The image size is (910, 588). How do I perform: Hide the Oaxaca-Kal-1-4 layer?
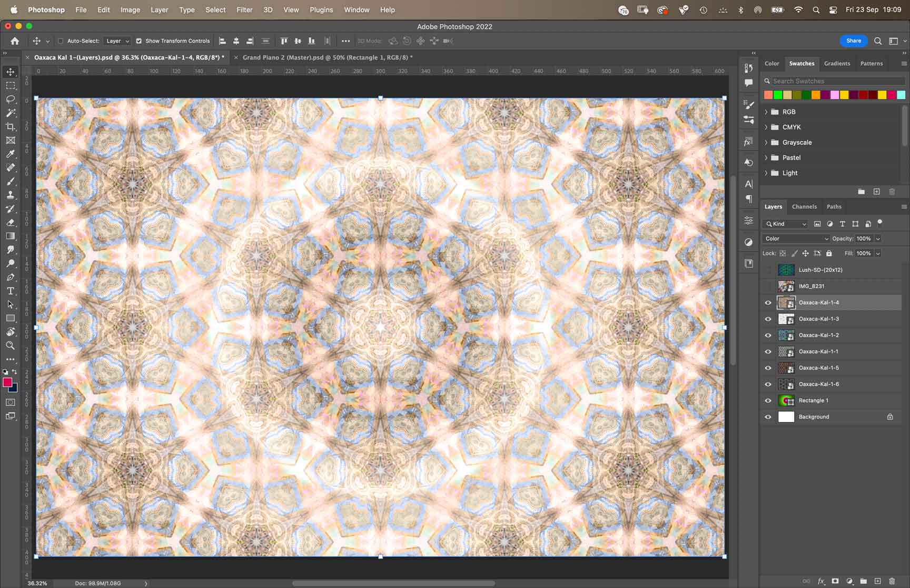(x=768, y=303)
